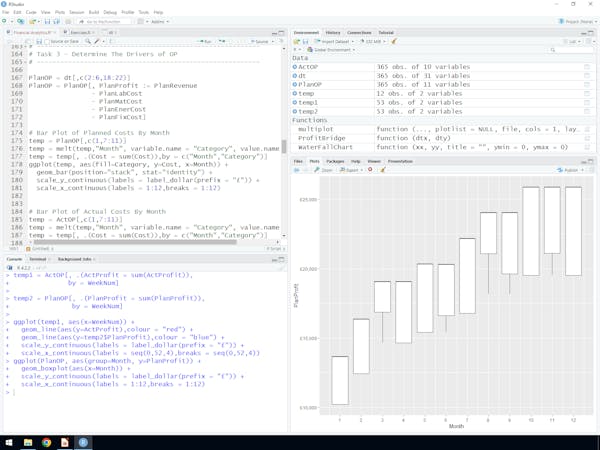
Task: Switch to the Background Jobs tab
Action: [x=74, y=259]
